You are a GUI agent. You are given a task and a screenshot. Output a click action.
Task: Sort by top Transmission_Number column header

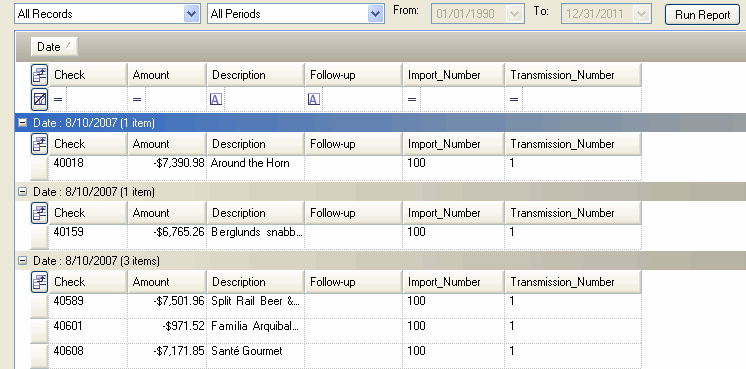(573, 75)
